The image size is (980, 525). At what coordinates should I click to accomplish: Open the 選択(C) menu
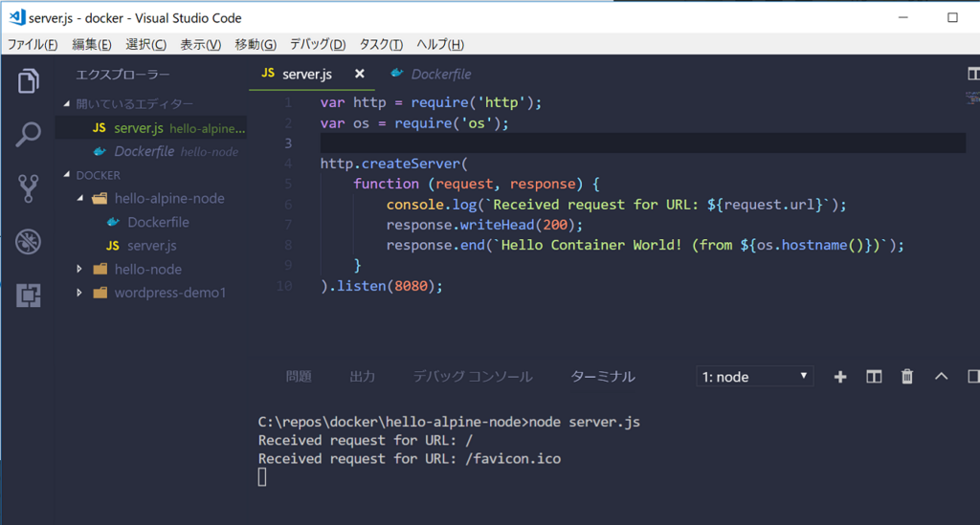145,44
